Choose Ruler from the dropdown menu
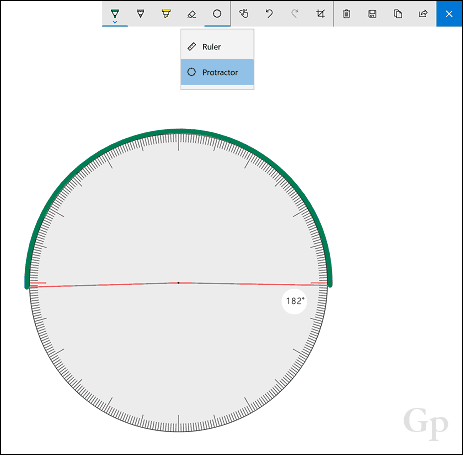Image resolution: width=463 pixels, height=455 pixels. (217, 47)
